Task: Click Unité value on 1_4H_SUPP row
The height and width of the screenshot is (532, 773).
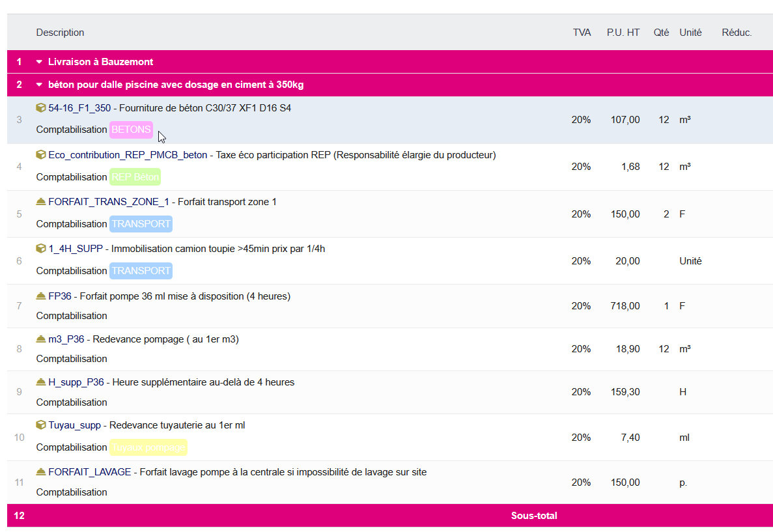Action: (690, 261)
